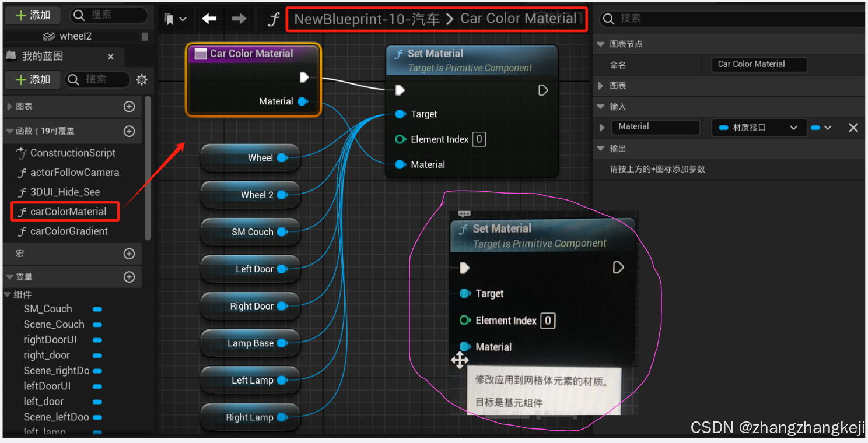Select the SM_Couch variable

pos(48,309)
